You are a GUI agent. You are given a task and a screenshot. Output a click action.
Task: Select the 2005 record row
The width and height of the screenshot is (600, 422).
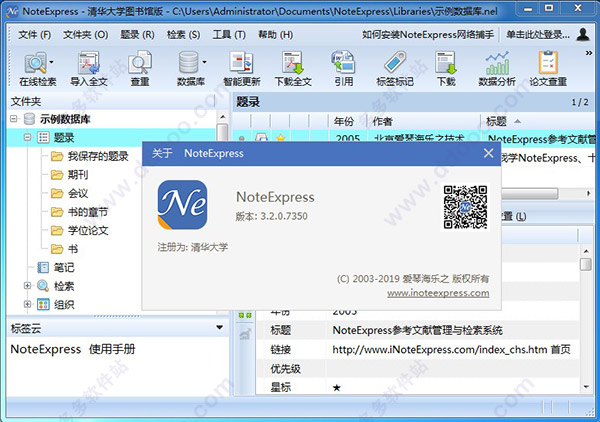413,137
